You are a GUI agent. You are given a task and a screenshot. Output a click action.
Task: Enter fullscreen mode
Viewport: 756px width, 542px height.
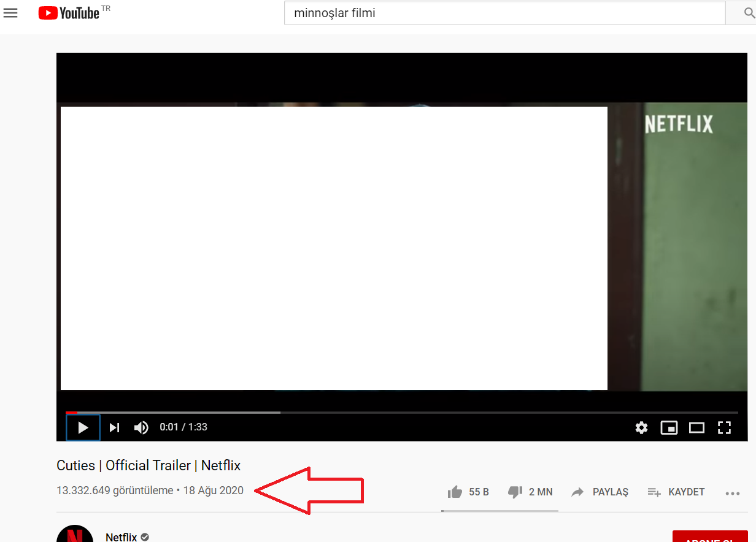[724, 427]
